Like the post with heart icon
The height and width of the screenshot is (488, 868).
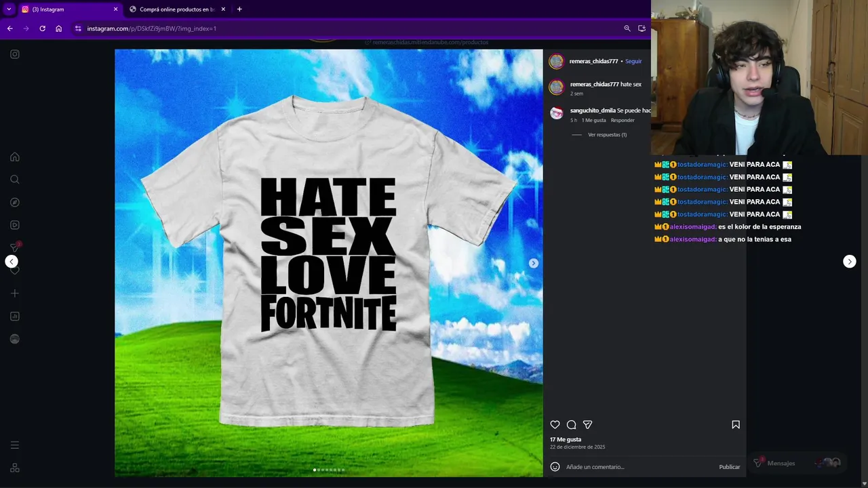(x=555, y=424)
